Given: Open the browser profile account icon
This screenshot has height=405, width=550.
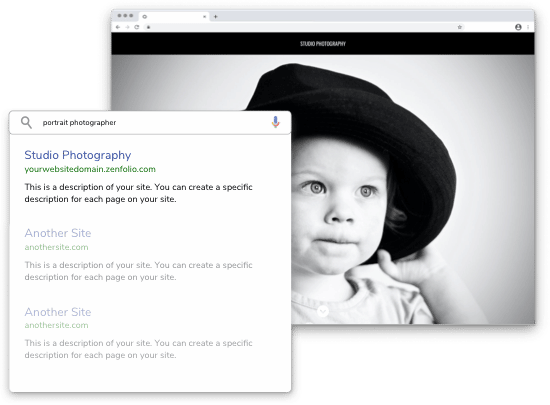Looking at the screenshot, I should tap(518, 27).
